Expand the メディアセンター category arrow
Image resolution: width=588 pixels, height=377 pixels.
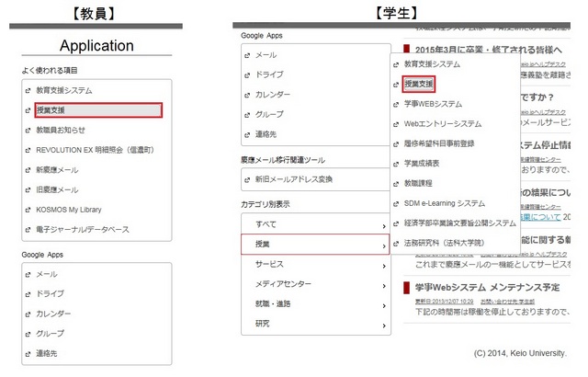[x=383, y=284]
